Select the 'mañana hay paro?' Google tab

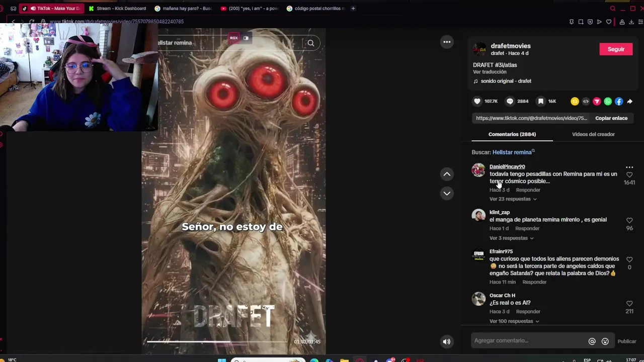click(x=184, y=9)
